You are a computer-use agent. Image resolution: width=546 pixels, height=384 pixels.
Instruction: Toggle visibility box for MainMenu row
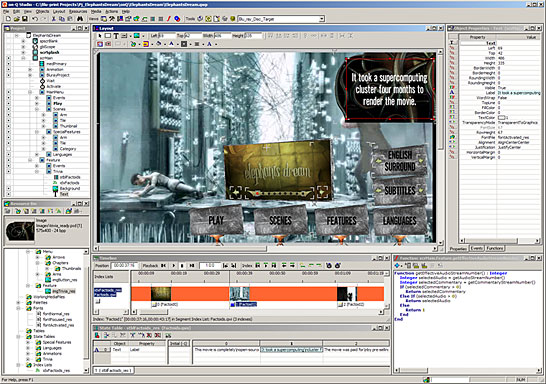(x=9, y=92)
